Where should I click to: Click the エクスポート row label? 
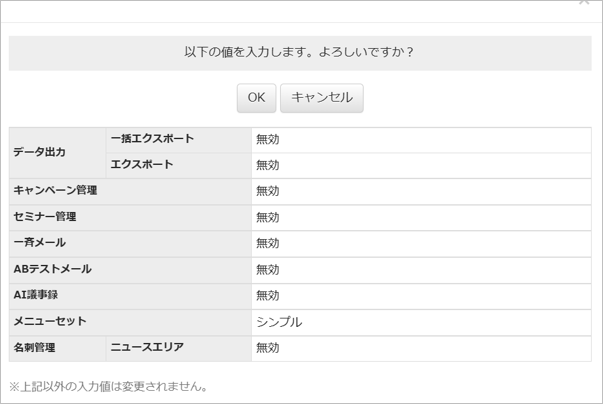point(142,165)
